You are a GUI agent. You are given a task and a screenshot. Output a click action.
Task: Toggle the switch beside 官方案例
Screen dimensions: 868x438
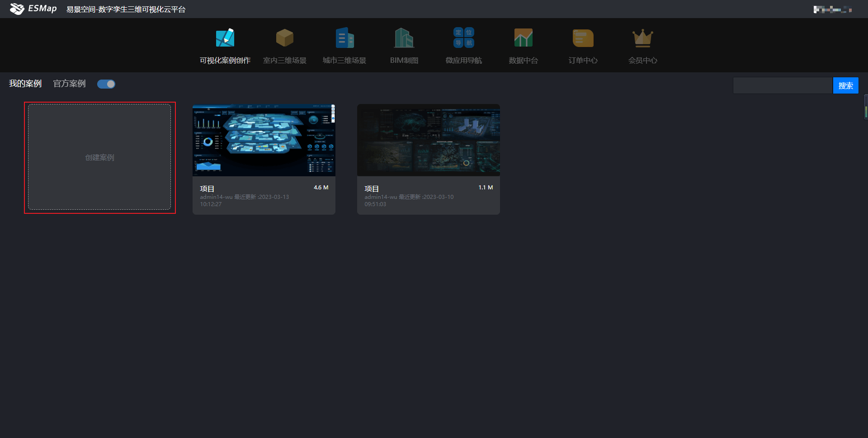pos(106,84)
